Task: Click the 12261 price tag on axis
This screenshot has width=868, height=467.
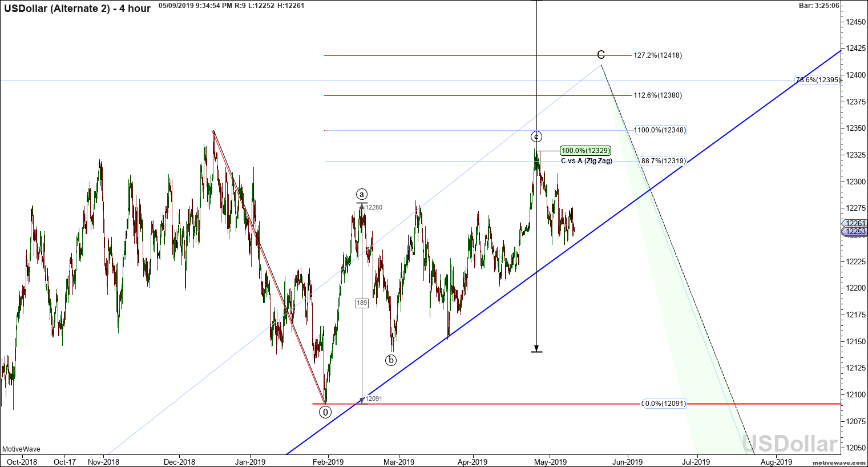Action: 855,223
